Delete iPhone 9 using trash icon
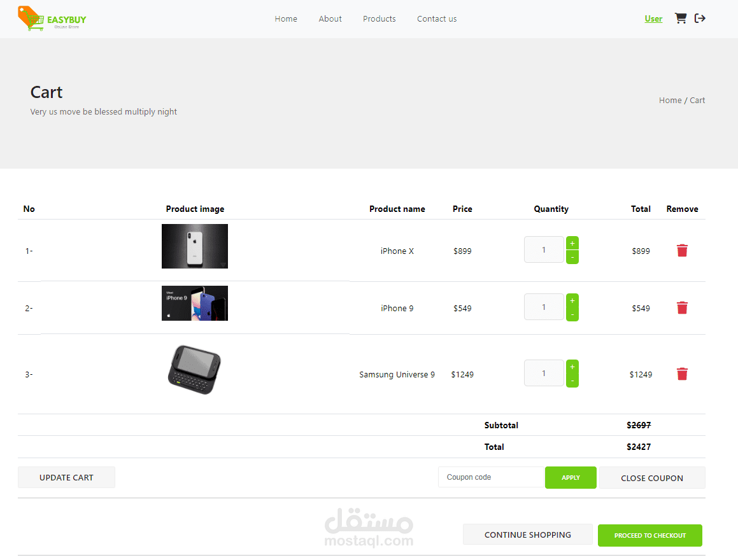Screen dimensions: 738x560 (x=682, y=308)
